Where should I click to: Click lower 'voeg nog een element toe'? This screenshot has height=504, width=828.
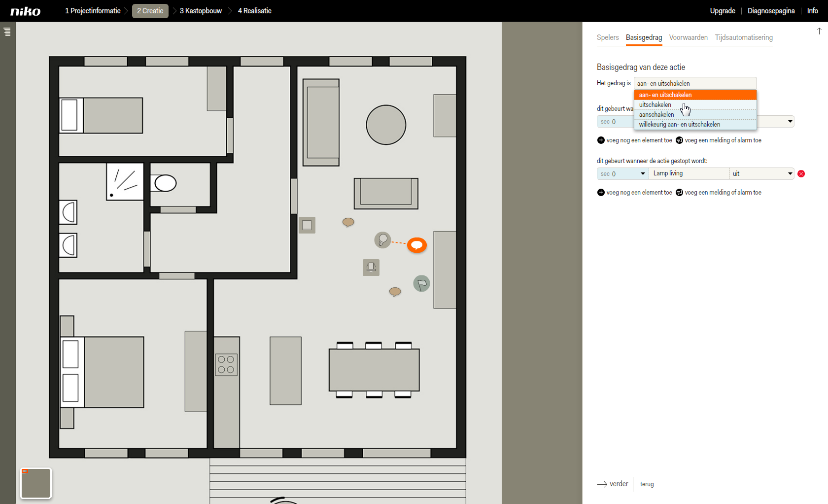tap(639, 193)
